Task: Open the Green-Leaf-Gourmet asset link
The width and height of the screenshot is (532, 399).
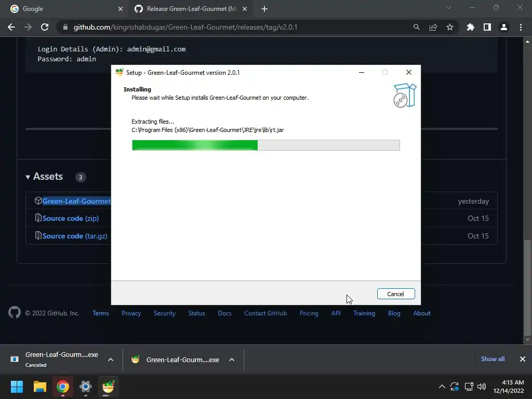Action: click(76, 201)
